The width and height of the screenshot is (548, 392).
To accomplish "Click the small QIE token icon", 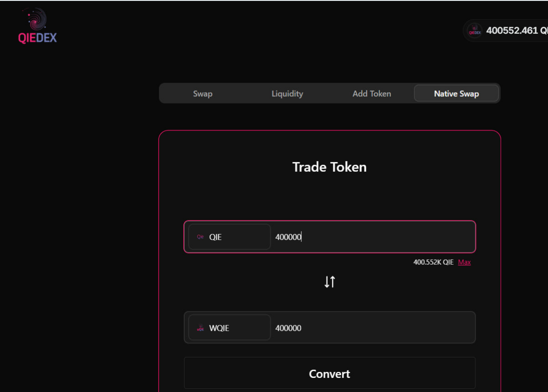I will [x=200, y=237].
